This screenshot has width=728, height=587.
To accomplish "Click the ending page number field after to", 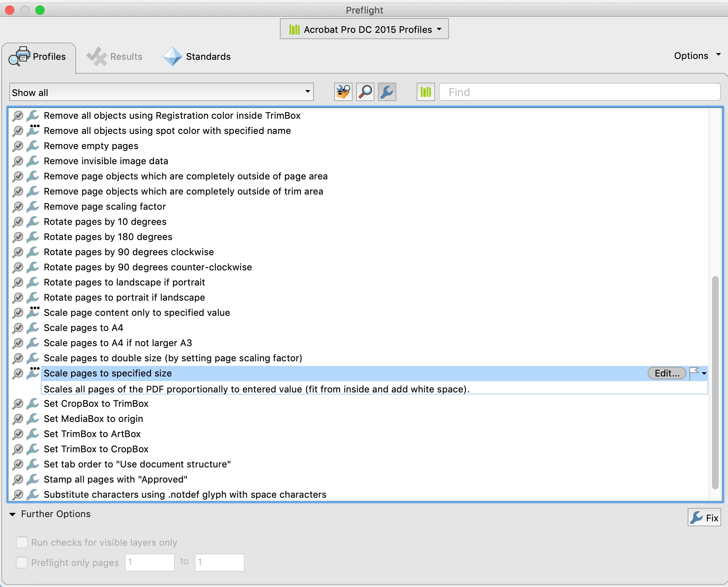I will (219, 562).
